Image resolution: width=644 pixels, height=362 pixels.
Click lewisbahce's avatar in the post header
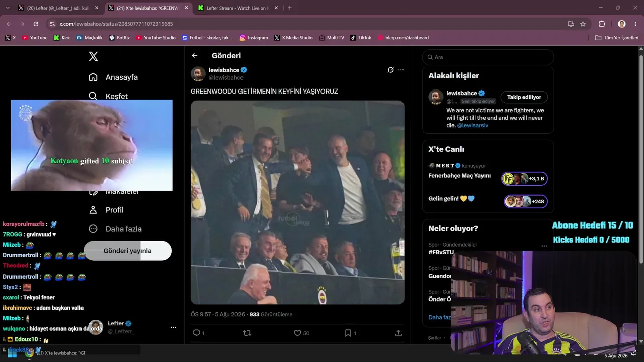click(198, 74)
